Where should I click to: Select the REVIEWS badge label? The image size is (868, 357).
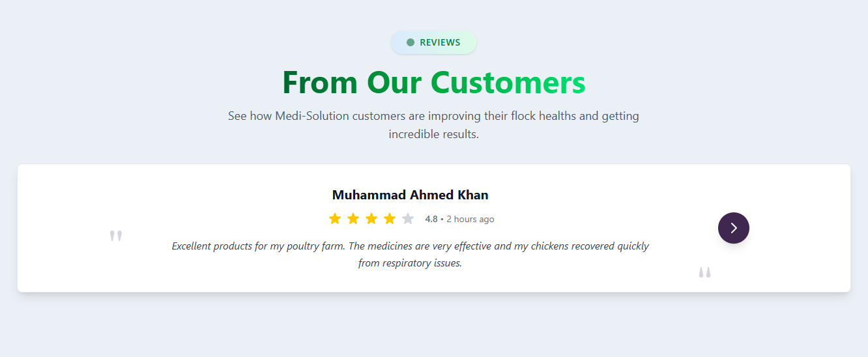(x=440, y=42)
